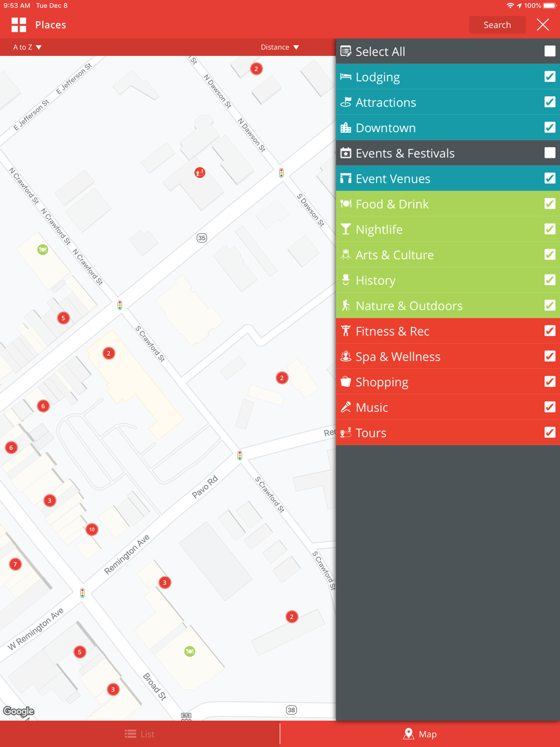This screenshot has height=747, width=560.
Task: Click the Event Venues icon
Action: click(x=346, y=179)
